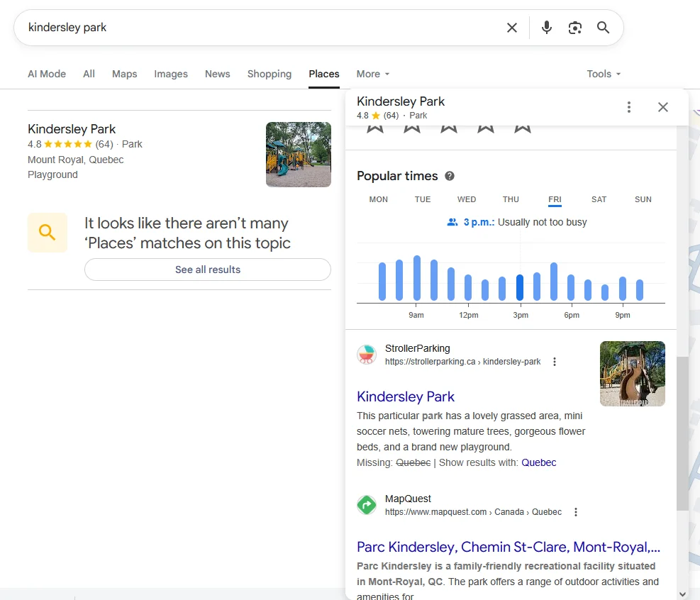Rate the park one star
The image size is (700, 600).
[375, 128]
